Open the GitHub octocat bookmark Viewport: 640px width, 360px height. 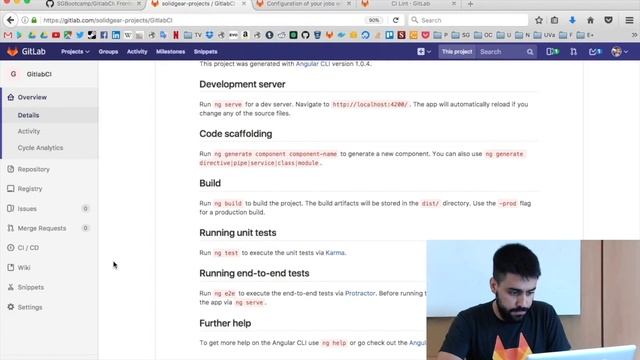[x=305, y=35]
